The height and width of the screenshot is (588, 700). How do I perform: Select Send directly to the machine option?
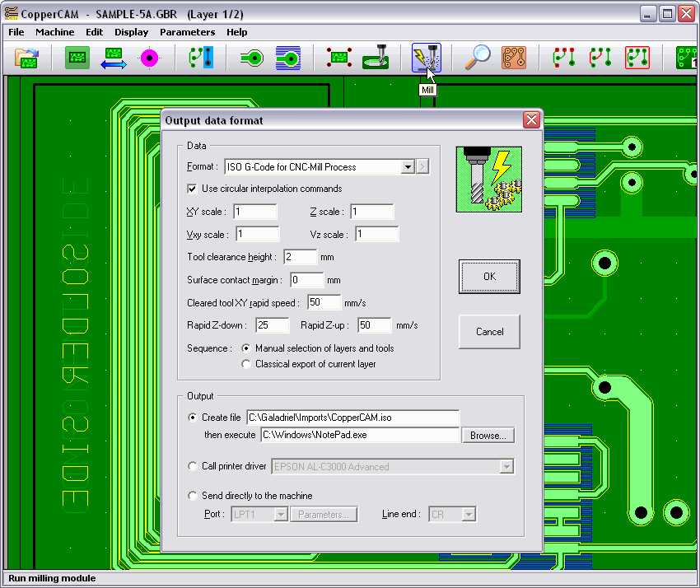point(194,496)
